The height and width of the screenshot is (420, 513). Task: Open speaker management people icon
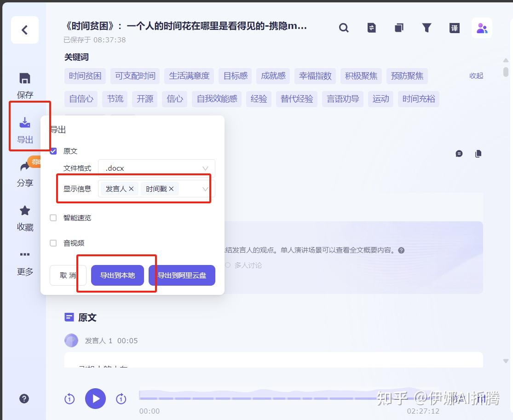pyautogui.click(x=482, y=28)
